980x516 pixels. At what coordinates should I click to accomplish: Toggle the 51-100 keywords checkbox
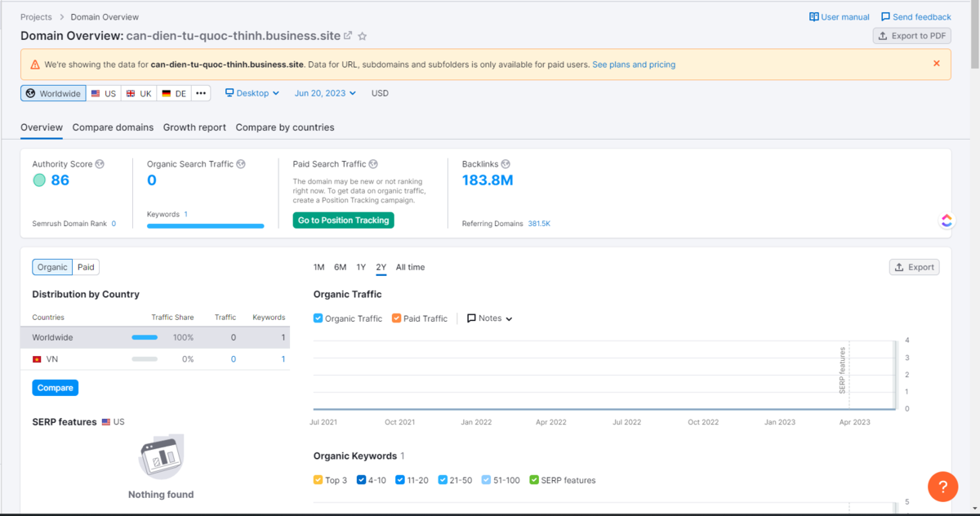point(486,480)
